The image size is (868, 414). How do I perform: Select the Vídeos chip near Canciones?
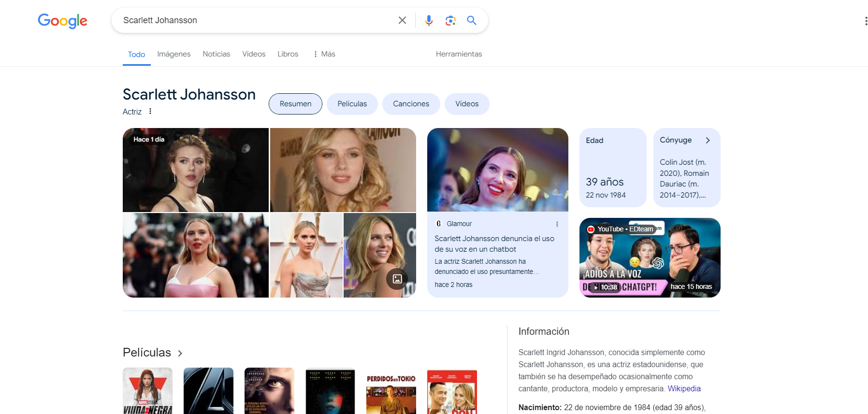(467, 104)
